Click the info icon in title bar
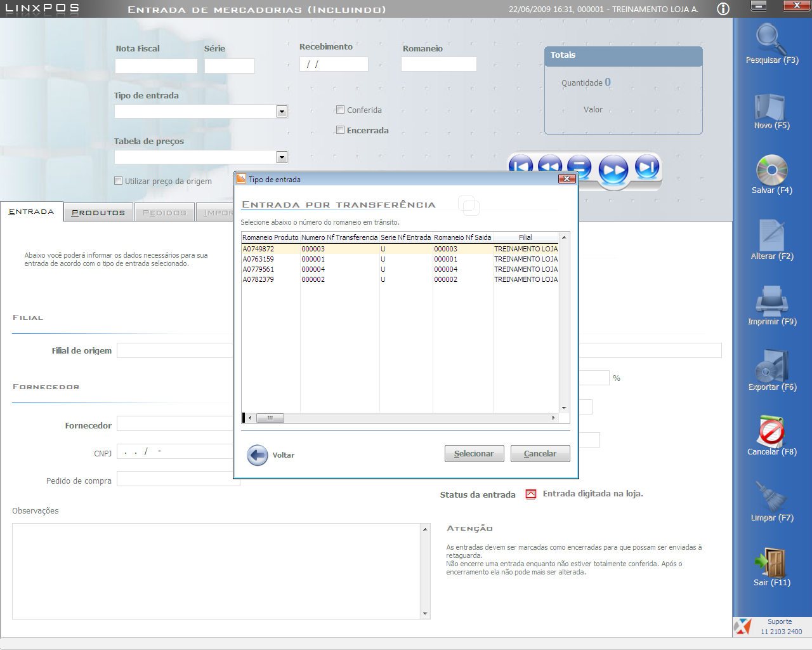 (723, 9)
